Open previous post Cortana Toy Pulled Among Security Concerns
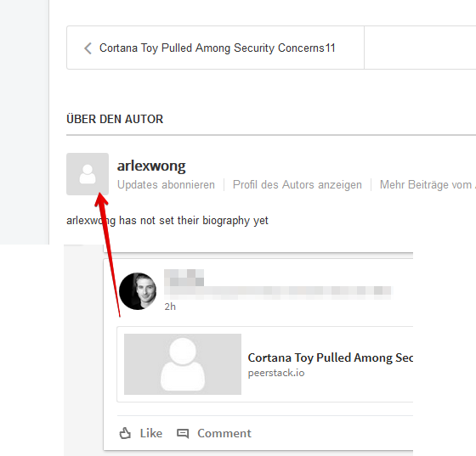Viewport: 476px width, 456px height. 217,48
